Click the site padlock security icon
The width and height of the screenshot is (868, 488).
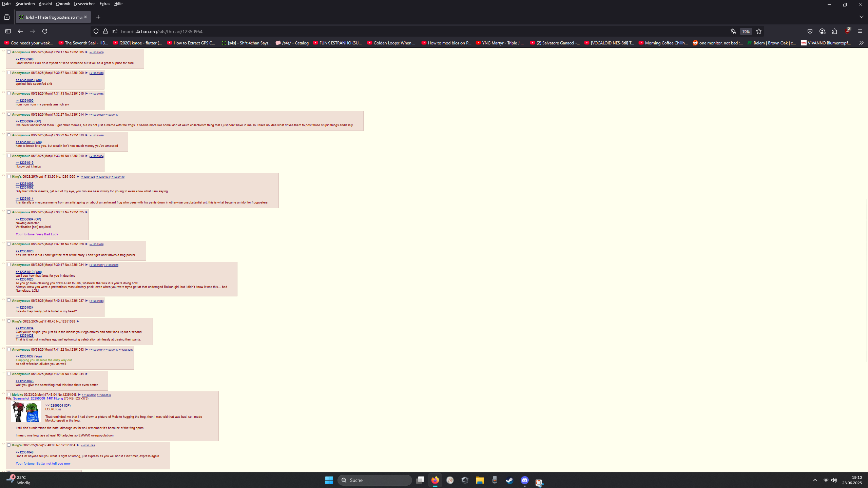click(105, 31)
